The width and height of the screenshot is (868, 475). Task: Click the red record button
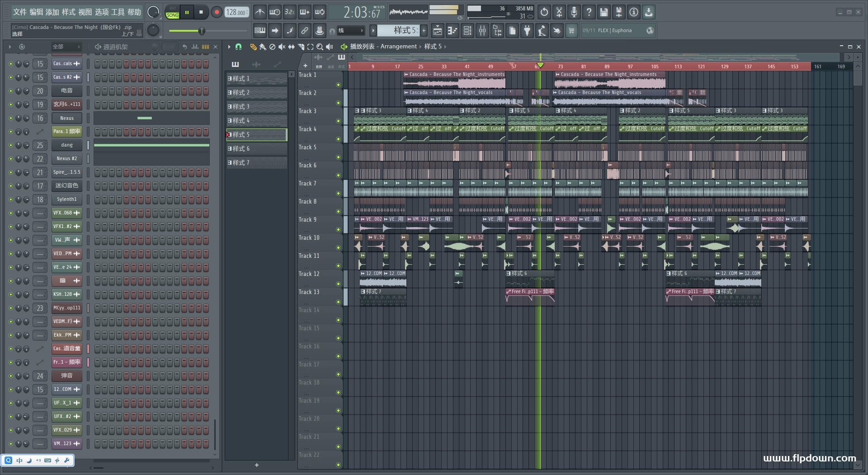pos(217,12)
